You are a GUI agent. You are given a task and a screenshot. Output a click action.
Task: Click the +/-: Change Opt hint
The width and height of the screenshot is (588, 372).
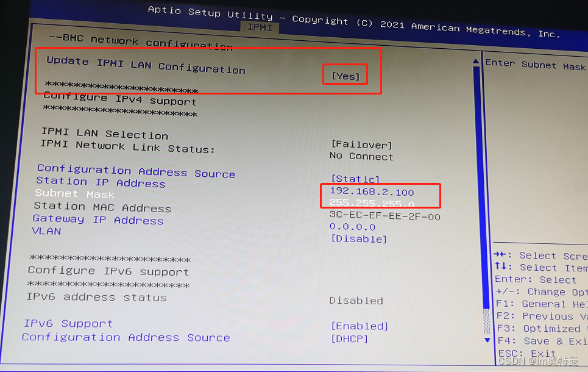point(542,292)
